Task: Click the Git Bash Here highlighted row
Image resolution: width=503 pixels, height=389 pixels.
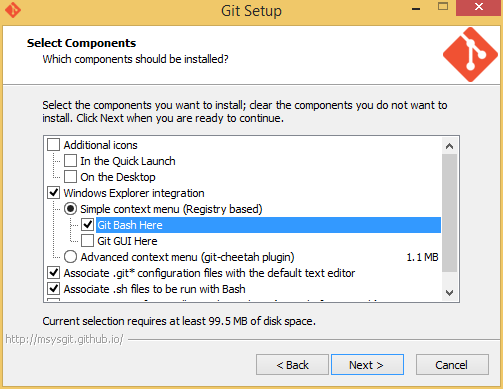Action: 268,225
